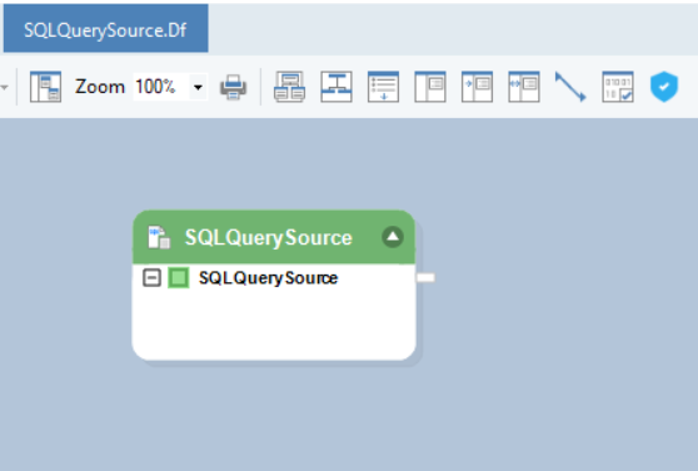Collapse the SQLQuerySource object using header arrow

click(393, 237)
